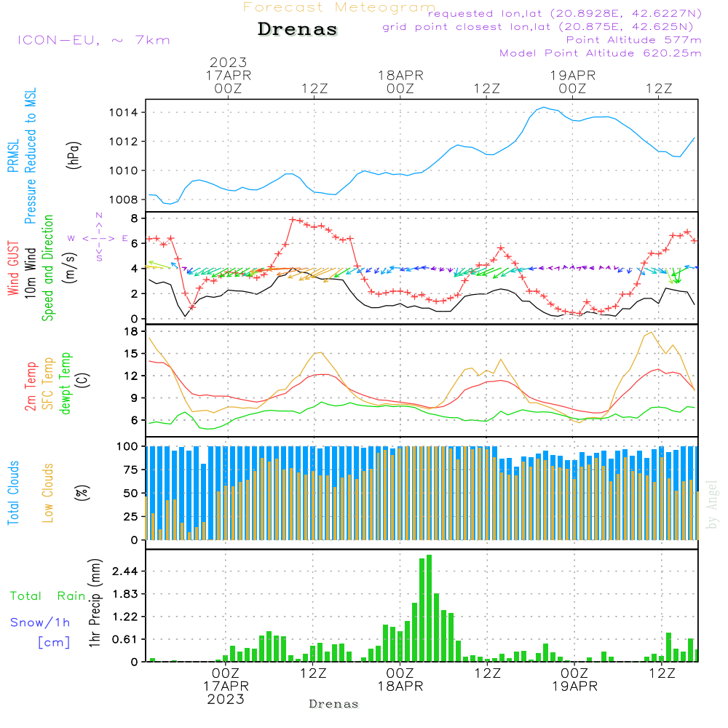This screenshot has width=728, height=728.
Task: Select the 17APR 00Z top time label
Action: pyautogui.click(x=228, y=82)
